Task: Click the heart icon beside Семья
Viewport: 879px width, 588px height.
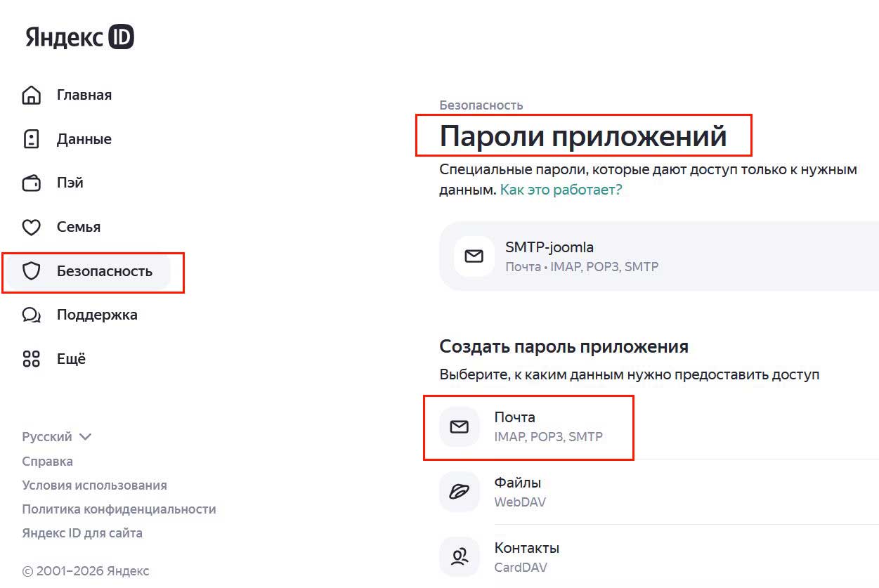Action: pos(32,228)
